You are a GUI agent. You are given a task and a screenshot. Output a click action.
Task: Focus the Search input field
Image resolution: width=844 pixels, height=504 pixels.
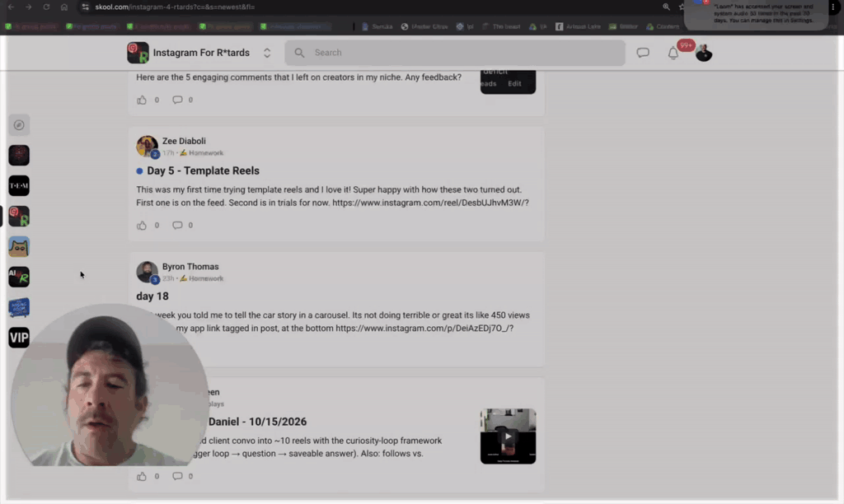click(x=455, y=53)
